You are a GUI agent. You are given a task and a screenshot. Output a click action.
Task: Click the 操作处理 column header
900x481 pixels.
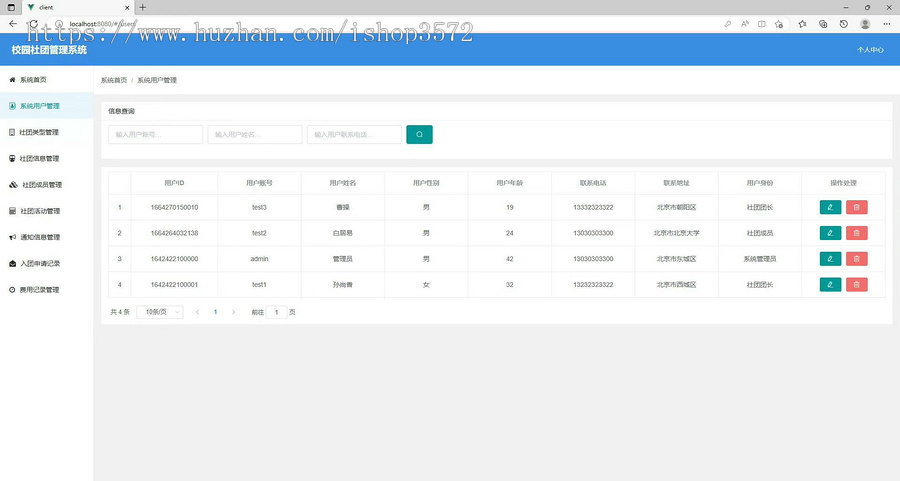[843, 183]
